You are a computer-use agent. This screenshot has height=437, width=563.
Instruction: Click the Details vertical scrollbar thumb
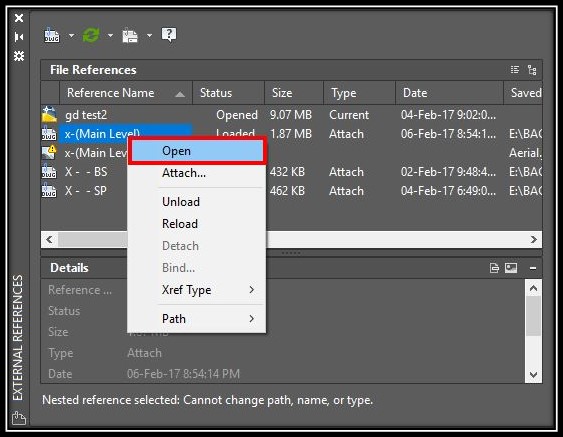(x=534, y=316)
